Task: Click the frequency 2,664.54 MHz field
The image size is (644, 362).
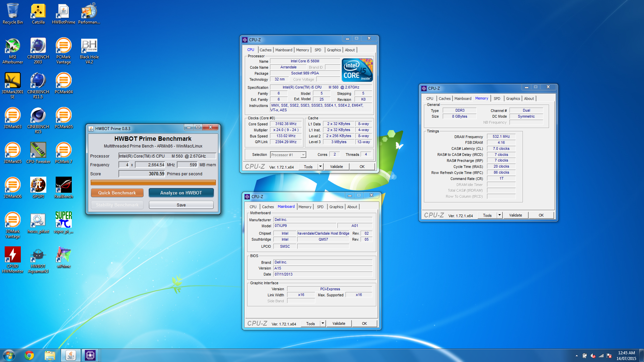Action: tap(150, 165)
